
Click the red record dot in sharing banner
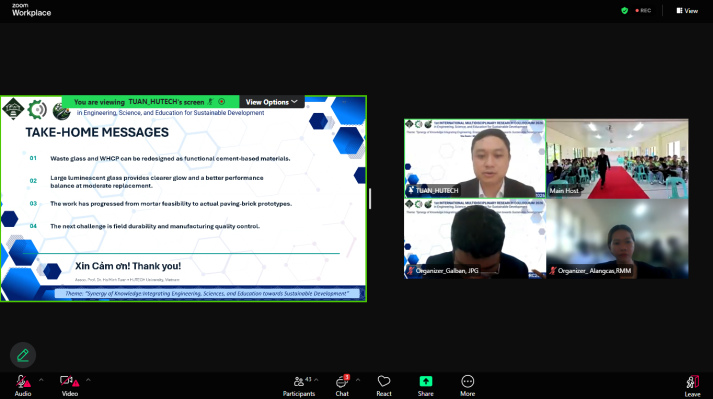point(221,101)
